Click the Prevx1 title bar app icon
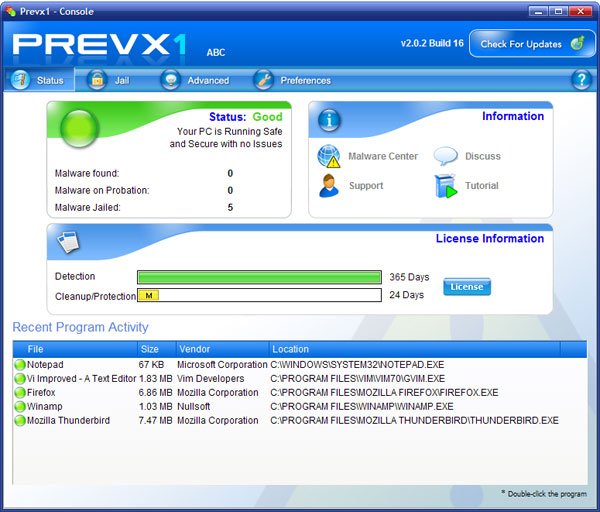This screenshot has width=600, height=512. point(10,11)
